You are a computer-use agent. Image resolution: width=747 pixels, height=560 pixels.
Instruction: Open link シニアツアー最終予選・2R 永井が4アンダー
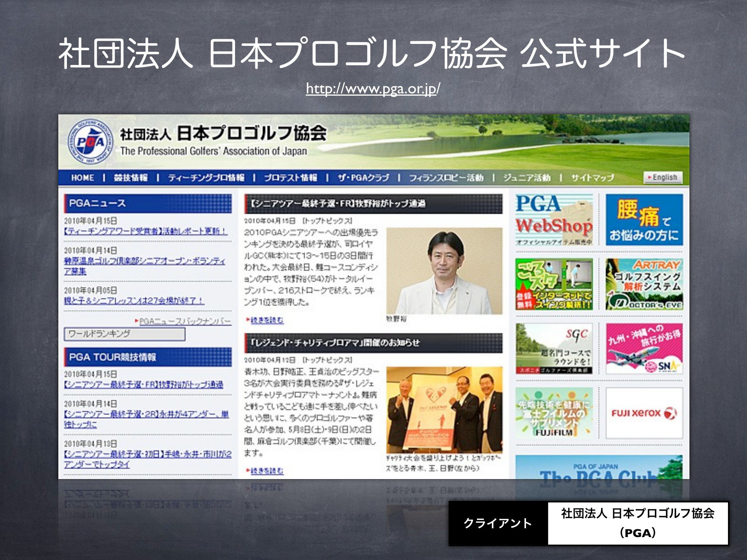(146, 419)
